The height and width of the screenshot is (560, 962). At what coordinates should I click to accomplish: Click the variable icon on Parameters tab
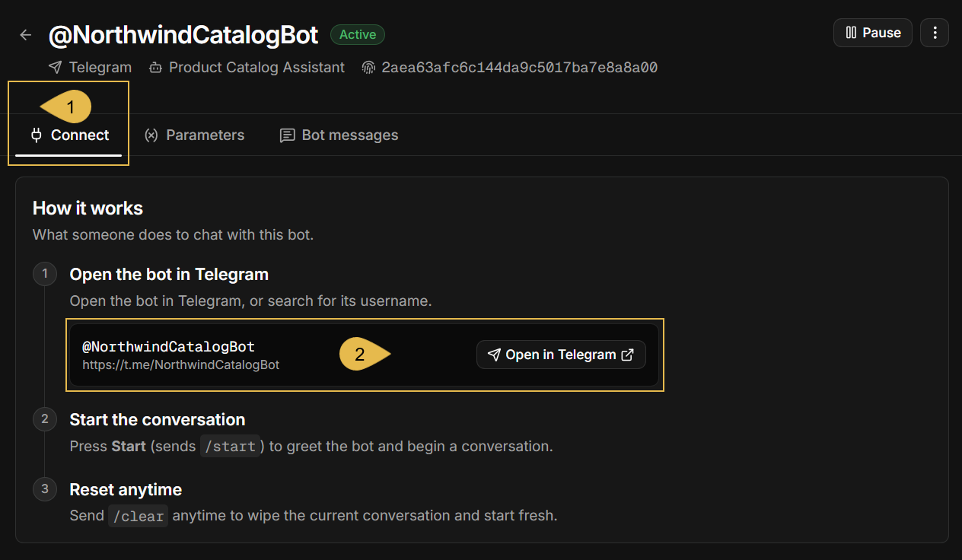click(151, 135)
